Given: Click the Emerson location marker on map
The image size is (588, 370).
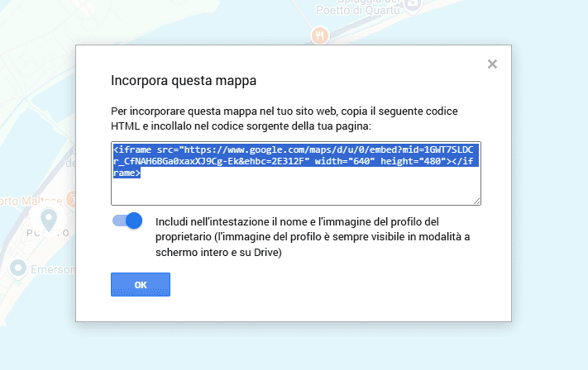Looking at the screenshot, I should pyautogui.click(x=18, y=268).
